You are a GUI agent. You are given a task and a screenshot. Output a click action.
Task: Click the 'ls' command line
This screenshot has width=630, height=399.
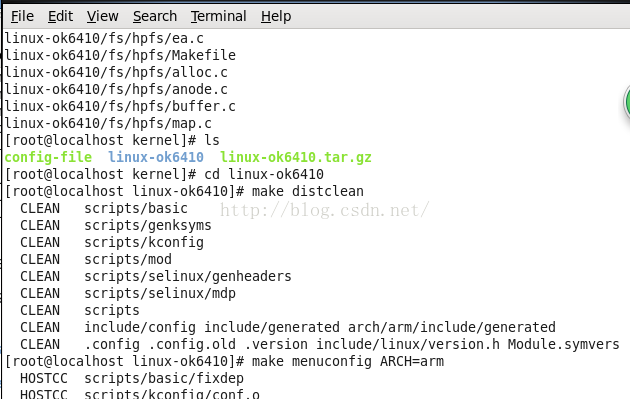(x=112, y=140)
